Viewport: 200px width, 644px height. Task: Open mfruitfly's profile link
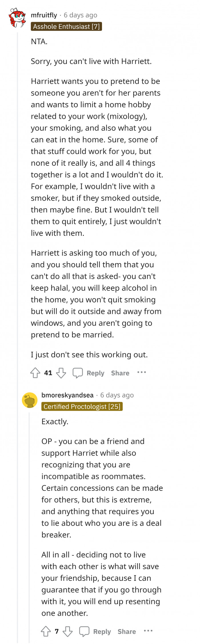(45, 15)
